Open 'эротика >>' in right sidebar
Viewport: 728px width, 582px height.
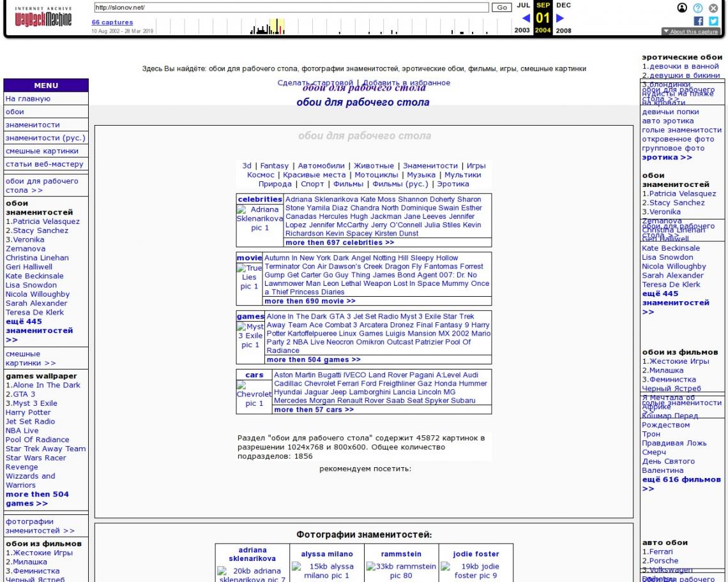(667, 158)
